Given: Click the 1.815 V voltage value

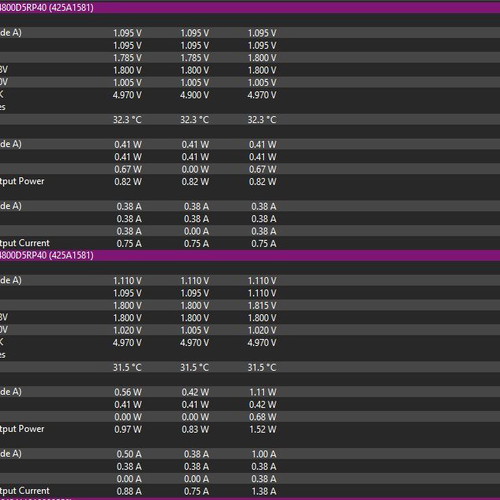Looking at the screenshot, I should [x=262, y=305].
